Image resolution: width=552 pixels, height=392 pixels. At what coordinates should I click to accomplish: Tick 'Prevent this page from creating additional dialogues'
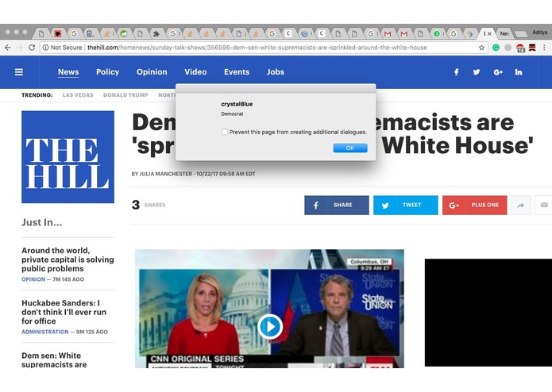[225, 132]
